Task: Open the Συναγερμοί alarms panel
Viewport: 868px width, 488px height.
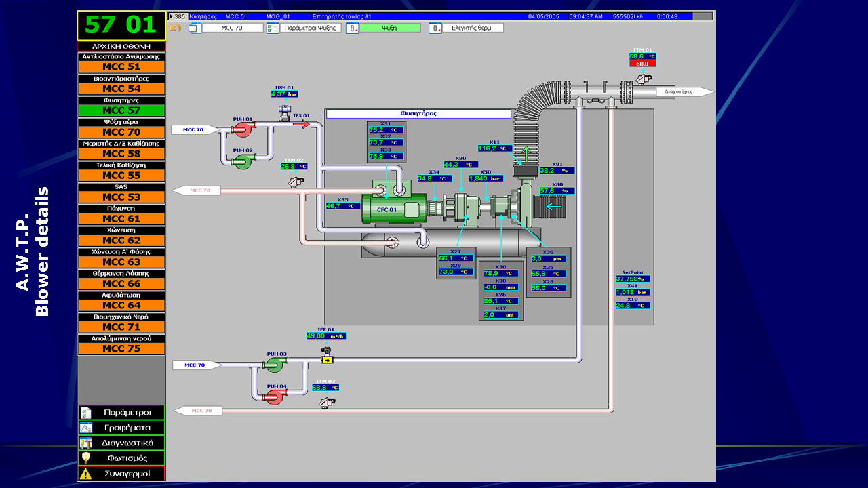Action: click(121, 474)
